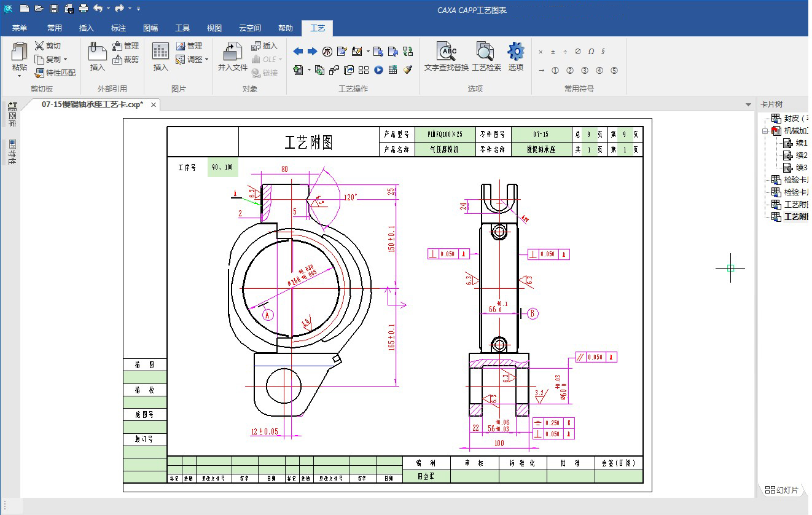The image size is (812, 515).
Task: Insert the circled number ③ symbol
Action: coord(585,71)
